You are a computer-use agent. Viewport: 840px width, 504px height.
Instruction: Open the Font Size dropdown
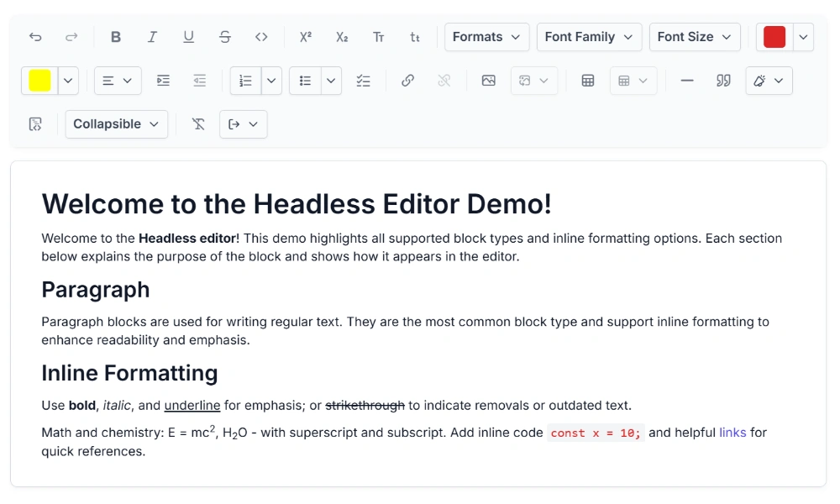coord(695,37)
